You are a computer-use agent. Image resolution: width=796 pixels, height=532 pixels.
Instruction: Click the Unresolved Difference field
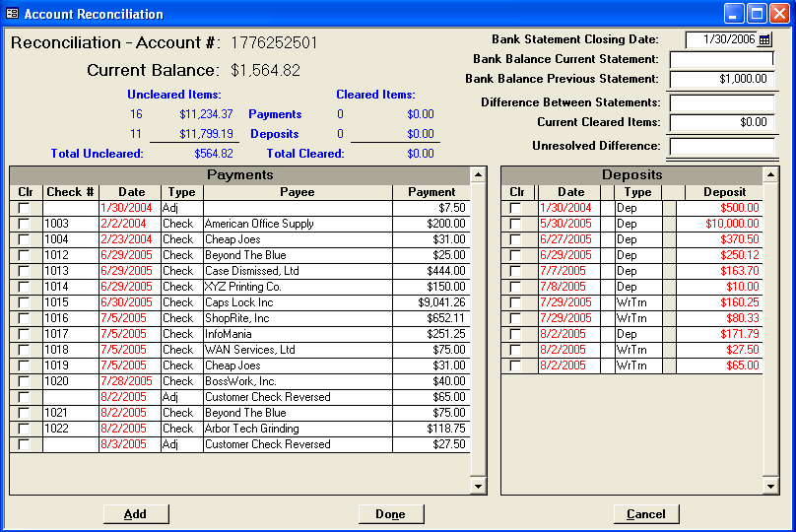click(721, 147)
